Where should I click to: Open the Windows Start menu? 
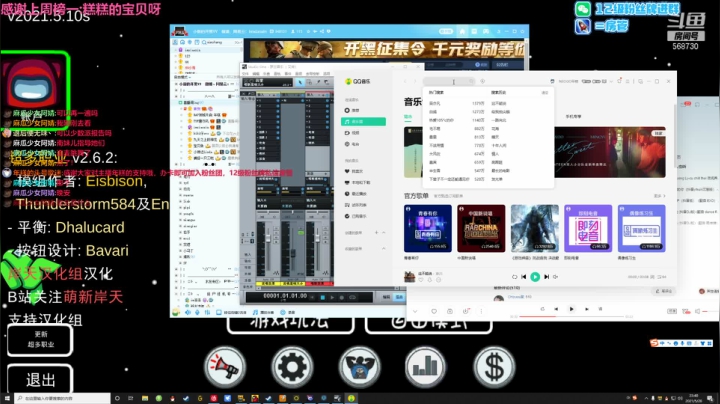6,398
